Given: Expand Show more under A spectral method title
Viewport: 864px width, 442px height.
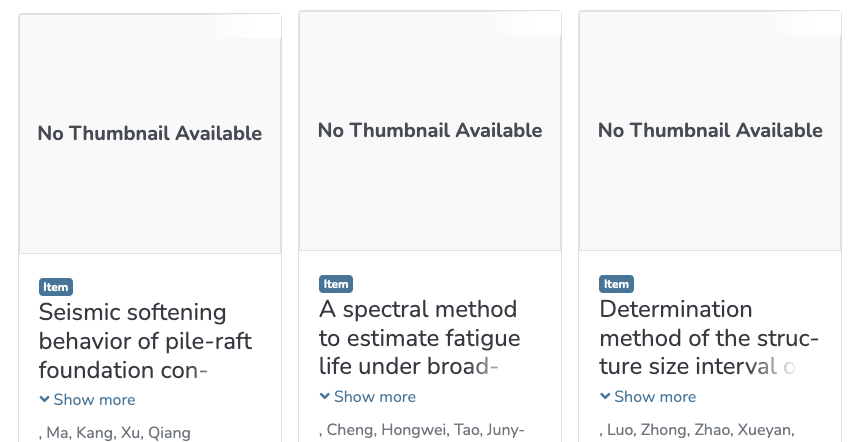Looking at the screenshot, I should coord(368,397).
